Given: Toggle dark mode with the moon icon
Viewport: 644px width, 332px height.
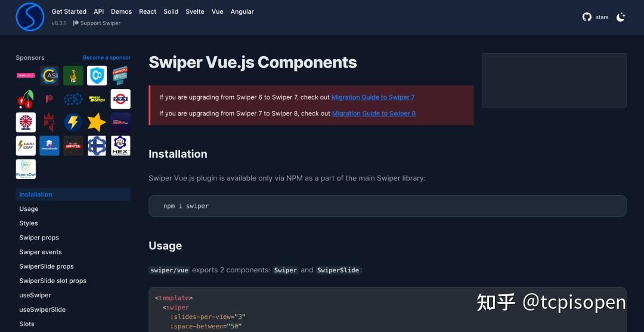Looking at the screenshot, I should click(x=621, y=17).
